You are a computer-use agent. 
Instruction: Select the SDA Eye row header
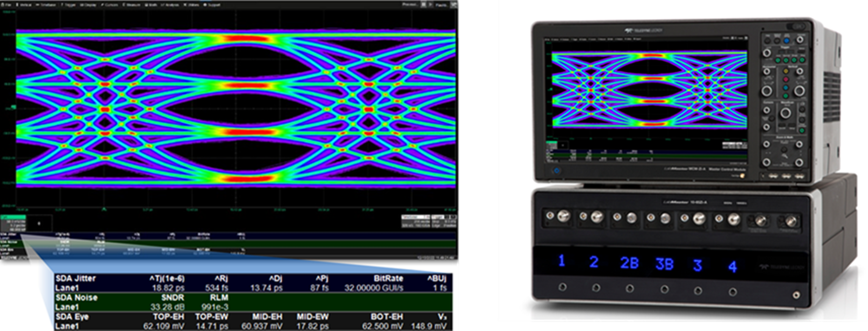pyautogui.click(x=72, y=317)
